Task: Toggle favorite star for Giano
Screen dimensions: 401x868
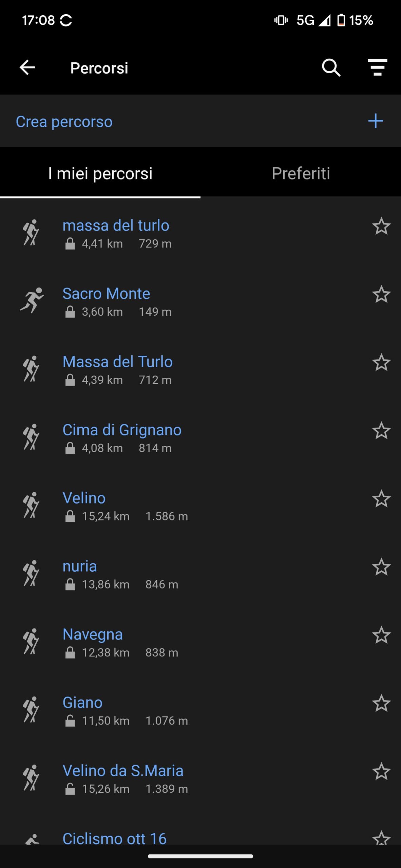Action: click(x=381, y=703)
